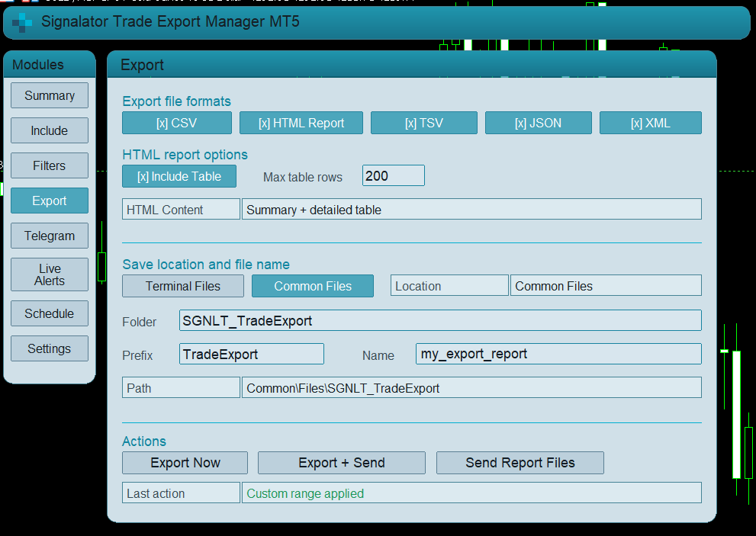Toggle the JSON export format
The height and width of the screenshot is (536, 756).
tap(538, 123)
